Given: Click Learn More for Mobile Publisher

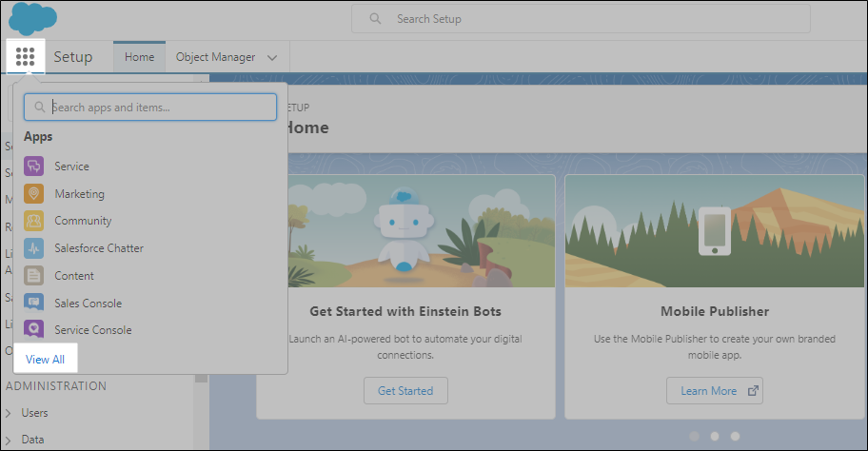Looking at the screenshot, I should [714, 390].
